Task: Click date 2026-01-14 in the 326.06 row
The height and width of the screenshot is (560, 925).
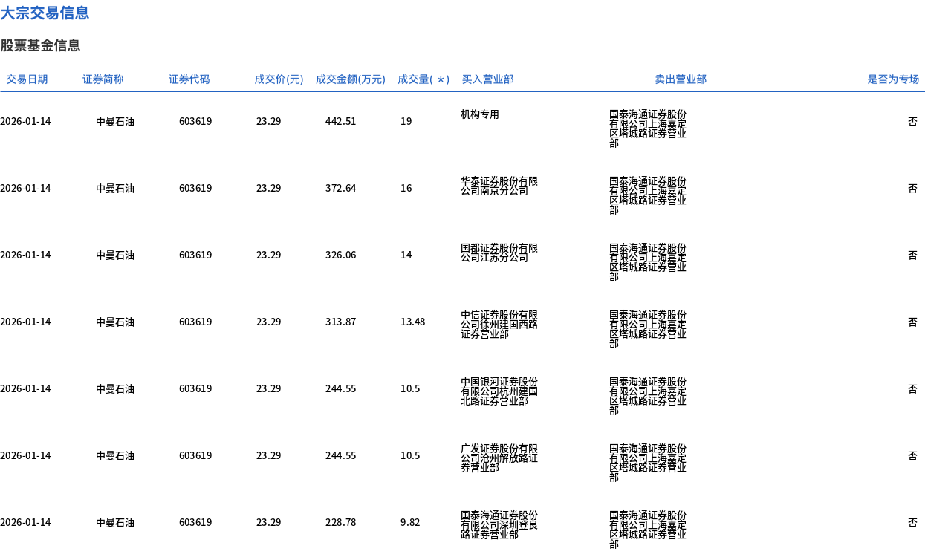Action: coord(26,255)
